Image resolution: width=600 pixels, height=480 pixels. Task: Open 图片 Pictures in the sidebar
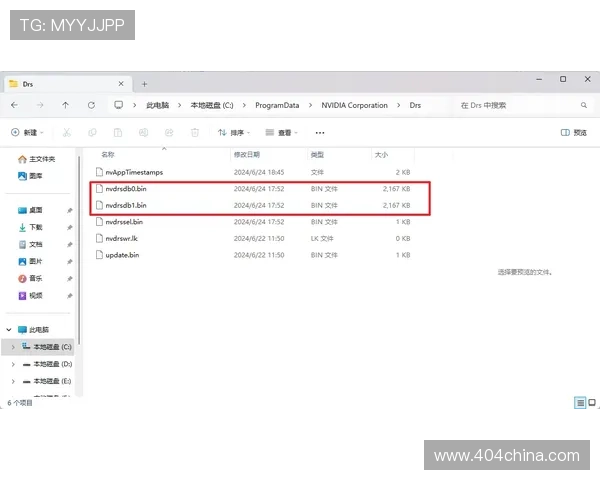click(31, 261)
